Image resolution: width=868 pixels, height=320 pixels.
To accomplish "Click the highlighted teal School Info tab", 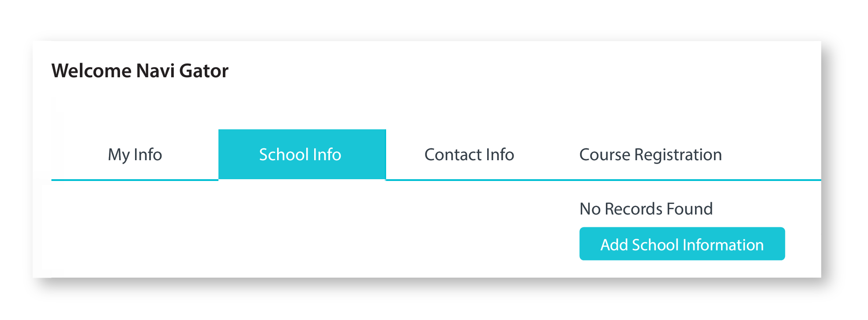I will pos(302,155).
